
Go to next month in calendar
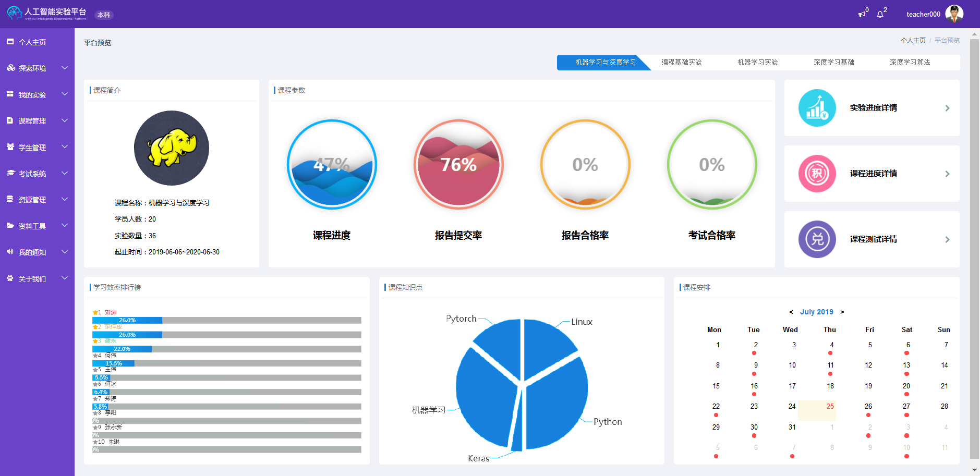[842, 312]
